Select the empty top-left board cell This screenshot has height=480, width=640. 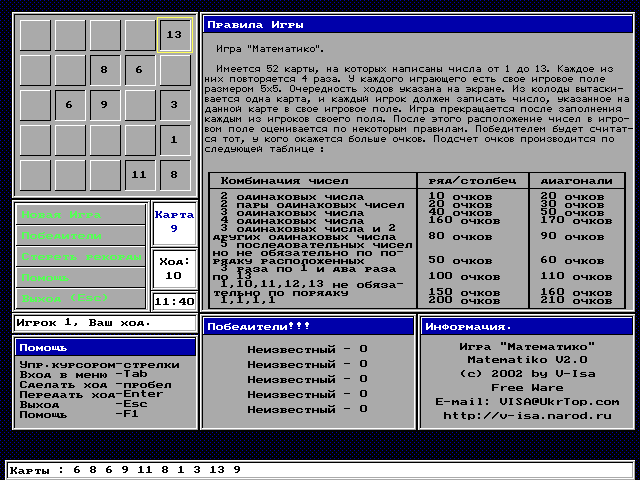pos(35,35)
